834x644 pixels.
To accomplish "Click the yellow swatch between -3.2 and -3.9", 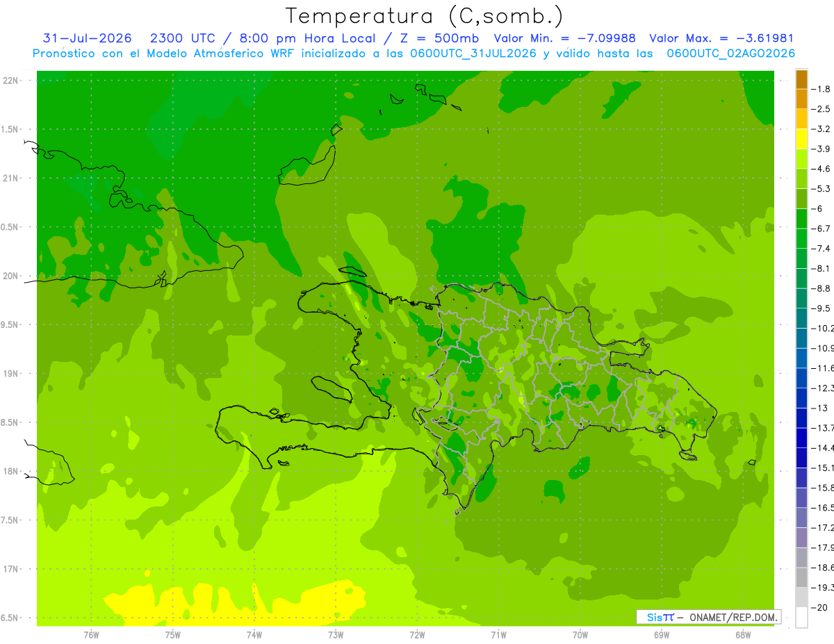I will 801,139.
